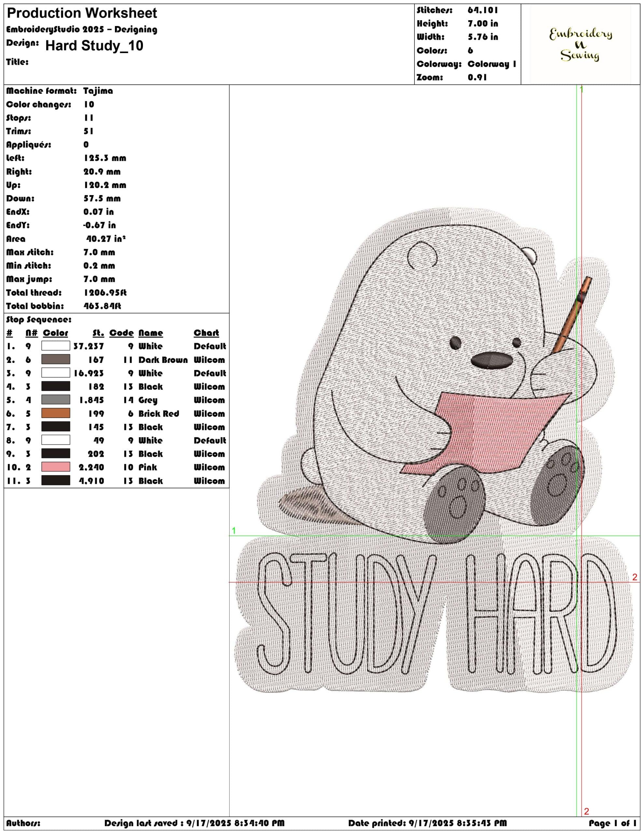Click the zoom value "0.91"
The height and width of the screenshot is (834, 644).
[477, 77]
